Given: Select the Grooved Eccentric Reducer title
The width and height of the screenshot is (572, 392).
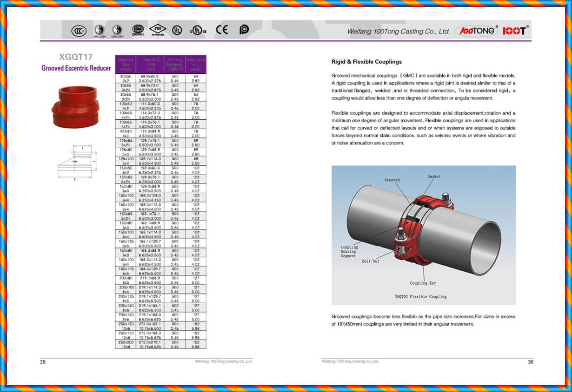Looking at the screenshot, I should click(76, 68).
